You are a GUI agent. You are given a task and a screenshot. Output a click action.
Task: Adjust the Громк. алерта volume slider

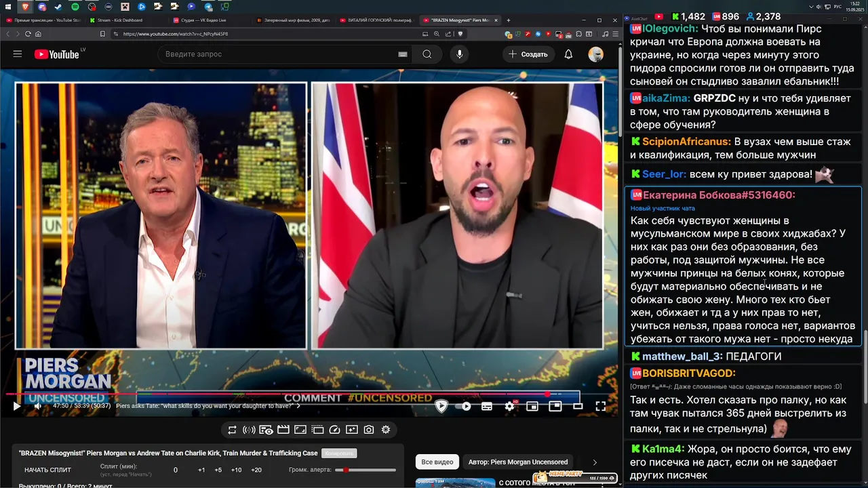[366, 470]
